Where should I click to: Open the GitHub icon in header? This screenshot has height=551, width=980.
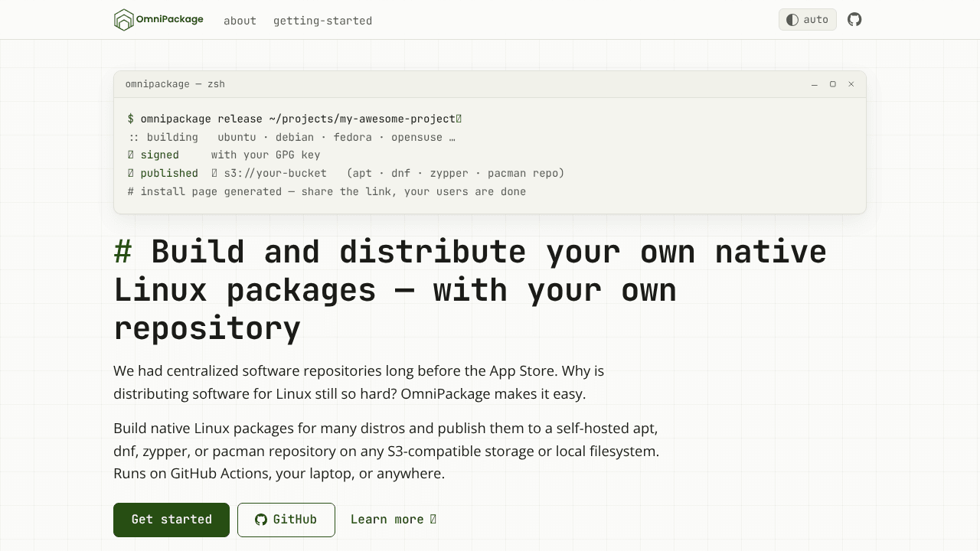[854, 20]
